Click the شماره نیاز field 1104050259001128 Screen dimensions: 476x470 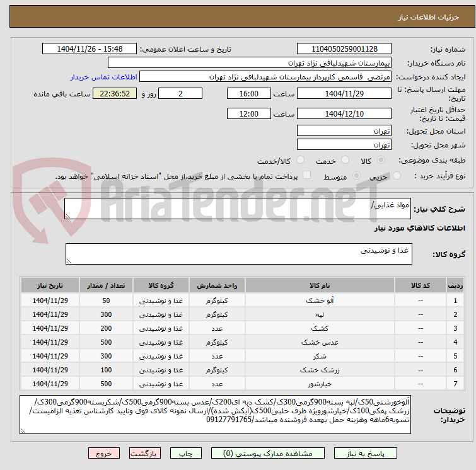point(344,49)
